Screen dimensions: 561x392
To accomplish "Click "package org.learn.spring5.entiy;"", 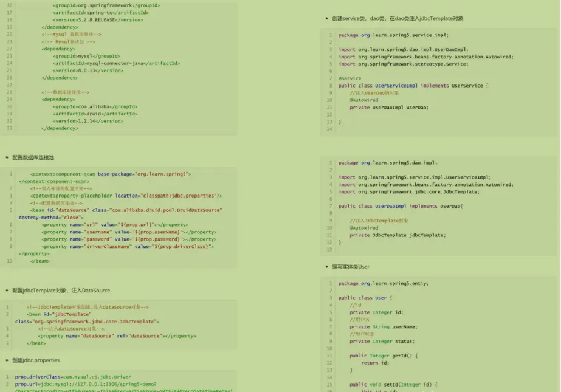I will pyautogui.click(x=384, y=283).
